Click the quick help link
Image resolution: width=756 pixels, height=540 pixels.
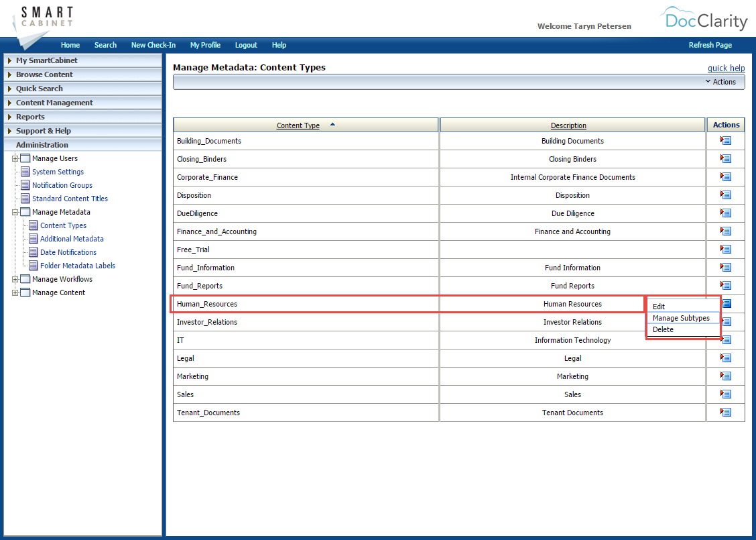726,68
